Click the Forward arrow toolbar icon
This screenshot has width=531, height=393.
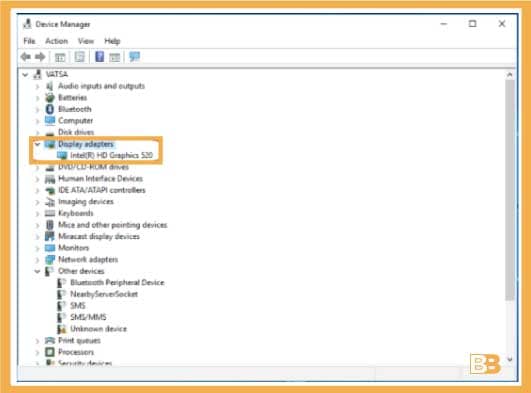point(40,57)
